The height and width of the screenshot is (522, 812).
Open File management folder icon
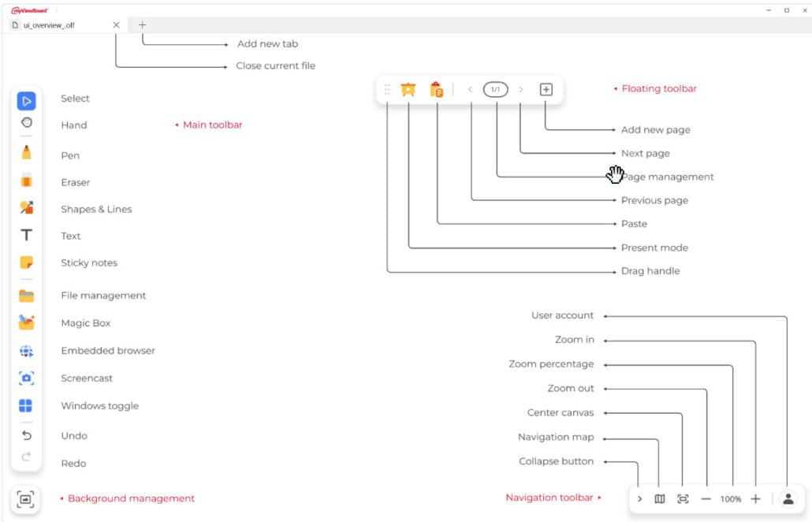coord(26,296)
